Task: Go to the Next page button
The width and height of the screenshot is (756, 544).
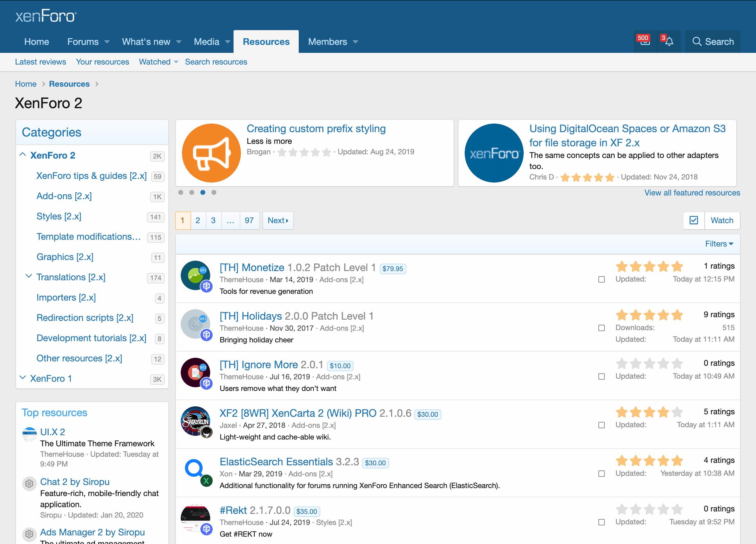Action: click(278, 220)
